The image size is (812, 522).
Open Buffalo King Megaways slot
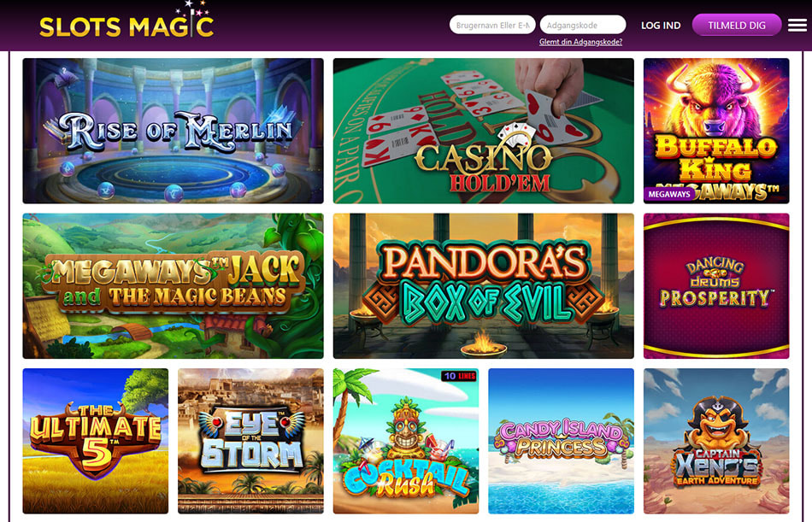tap(716, 131)
